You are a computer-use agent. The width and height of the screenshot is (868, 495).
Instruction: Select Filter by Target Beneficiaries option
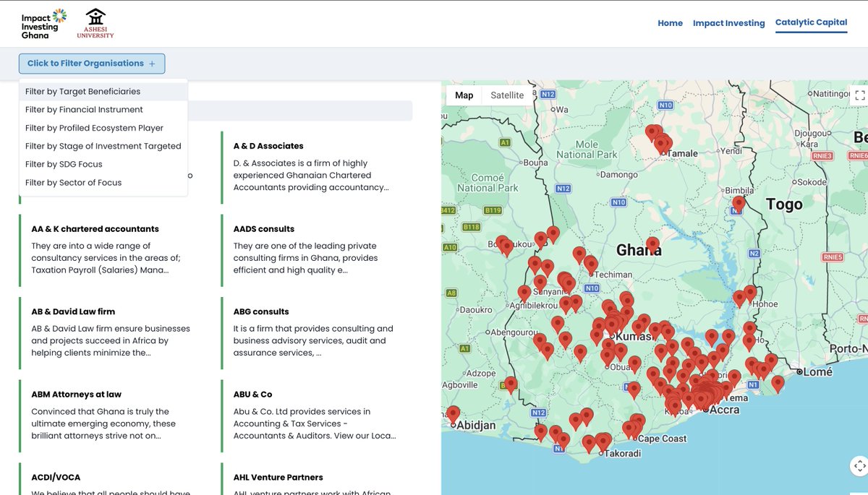pos(82,91)
